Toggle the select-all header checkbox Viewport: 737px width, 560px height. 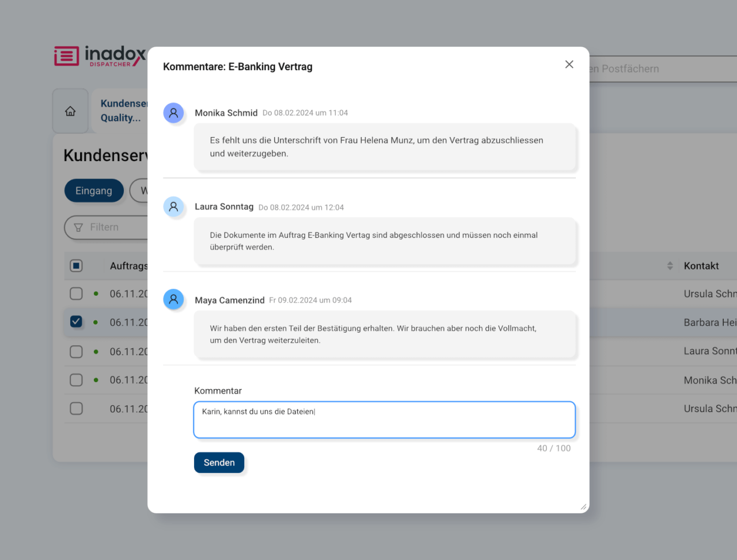point(76,266)
